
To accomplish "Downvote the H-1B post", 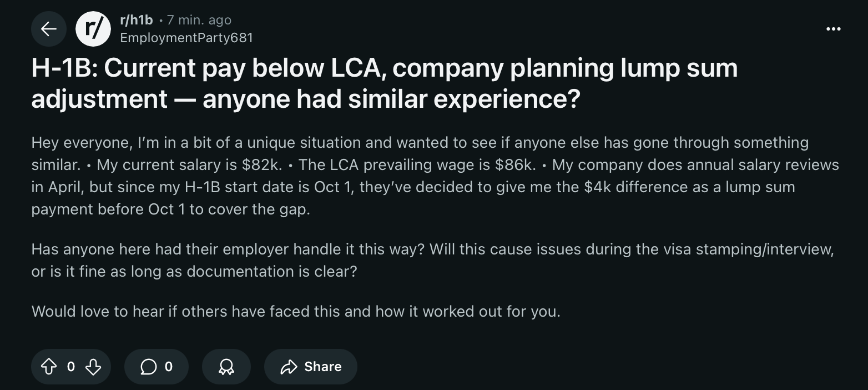I will coord(93,367).
